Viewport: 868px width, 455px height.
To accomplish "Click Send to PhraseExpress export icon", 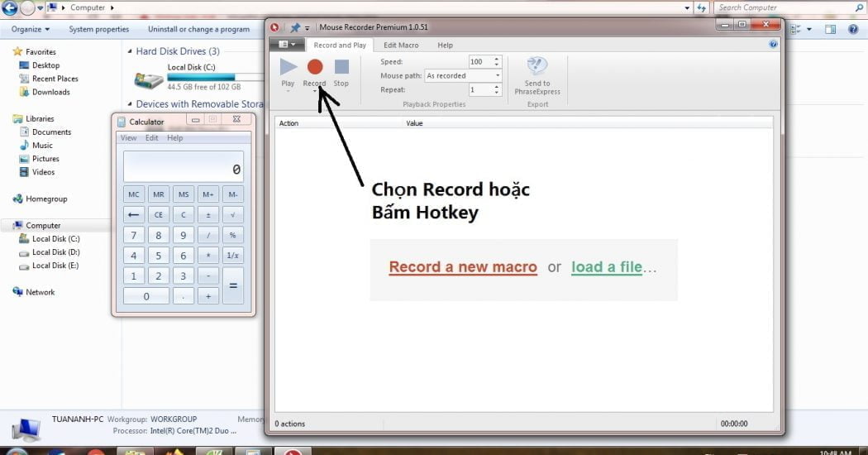I will 537,76.
